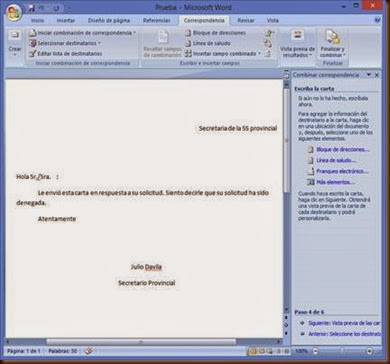Insert a Bloque de direcciones field

215,33
